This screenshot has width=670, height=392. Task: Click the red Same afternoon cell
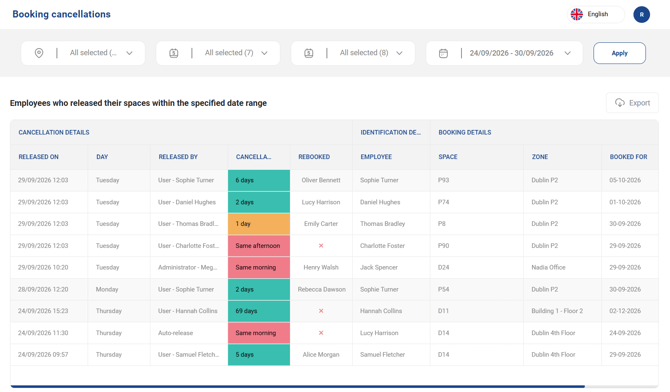[x=259, y=246]
